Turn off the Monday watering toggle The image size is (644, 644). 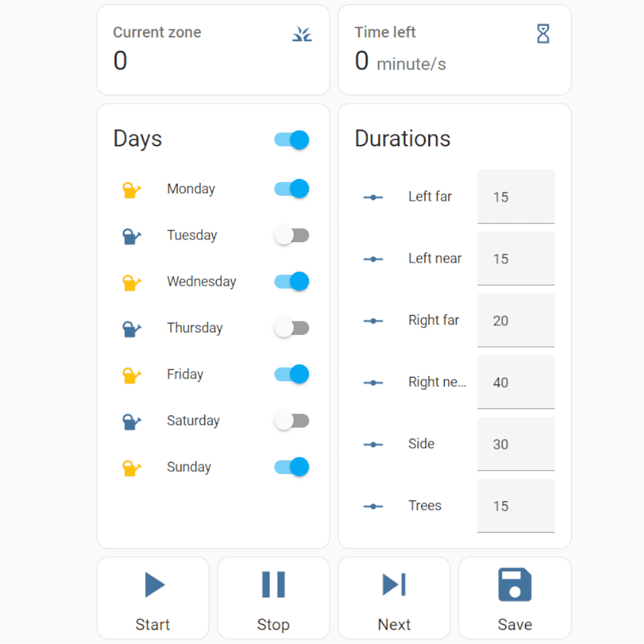(x=292, y=189)
